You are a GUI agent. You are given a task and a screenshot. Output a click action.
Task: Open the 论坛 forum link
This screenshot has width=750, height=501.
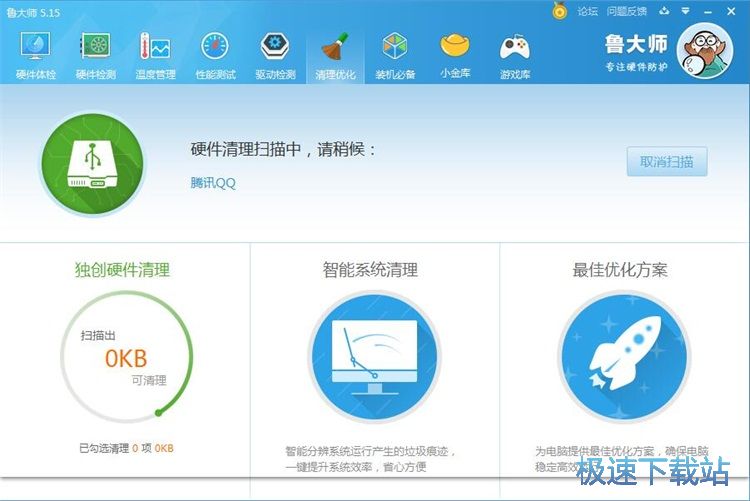587,11
